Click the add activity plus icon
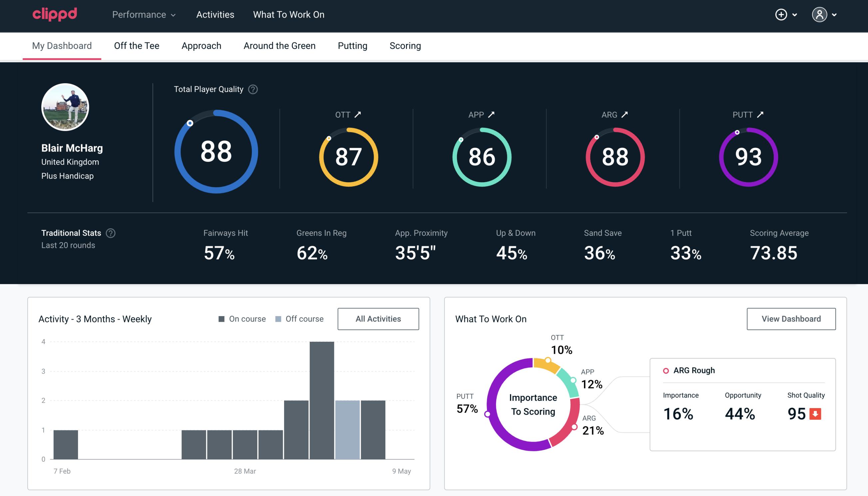868x496 pixels. 782,15
